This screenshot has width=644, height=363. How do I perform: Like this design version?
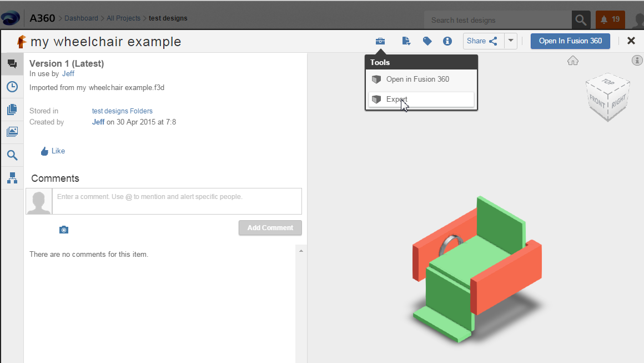(x=53, y=151)
